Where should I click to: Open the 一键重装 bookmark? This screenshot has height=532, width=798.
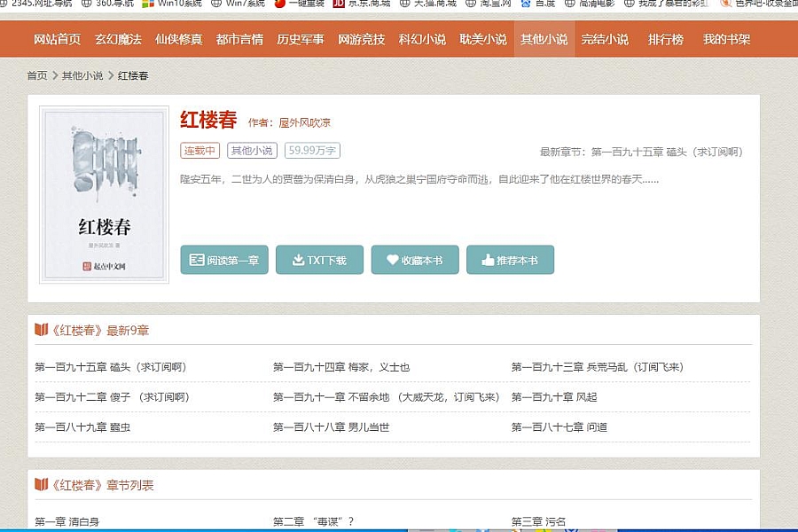coord(300,3)
